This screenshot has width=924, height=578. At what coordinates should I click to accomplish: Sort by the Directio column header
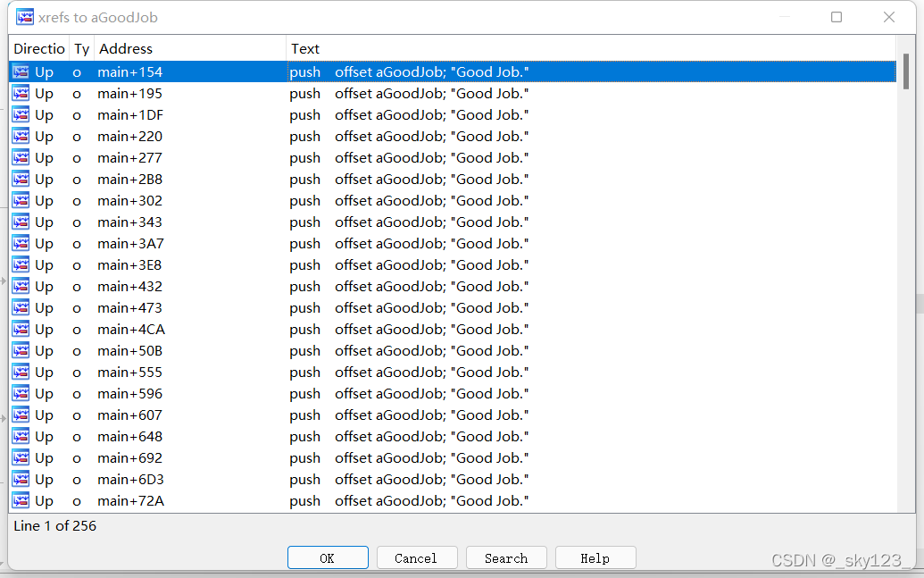tap(39, 48)
